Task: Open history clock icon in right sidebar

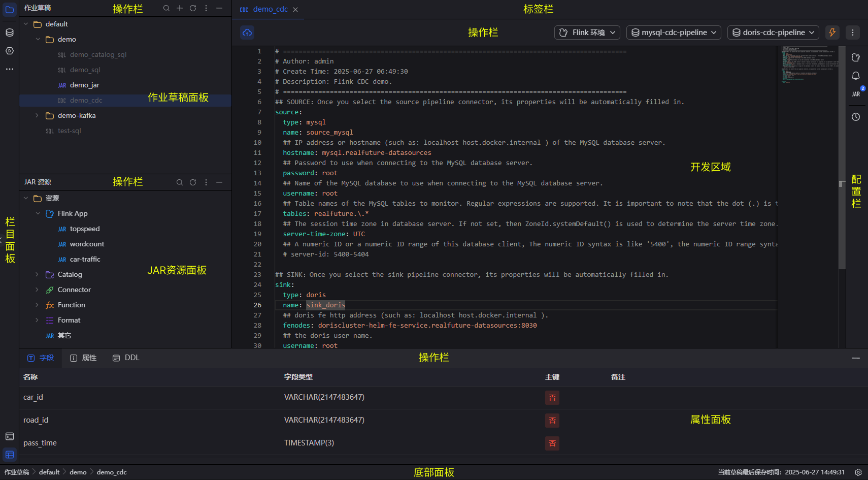Action: (856, 117)
